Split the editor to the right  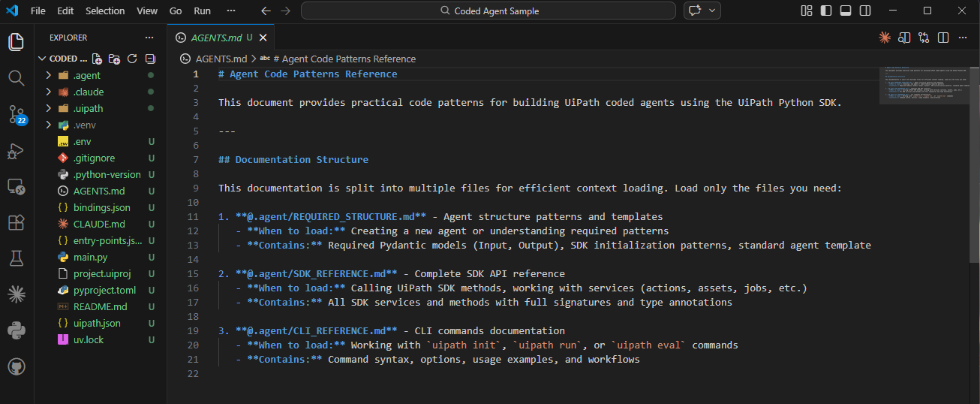point(943,38)
